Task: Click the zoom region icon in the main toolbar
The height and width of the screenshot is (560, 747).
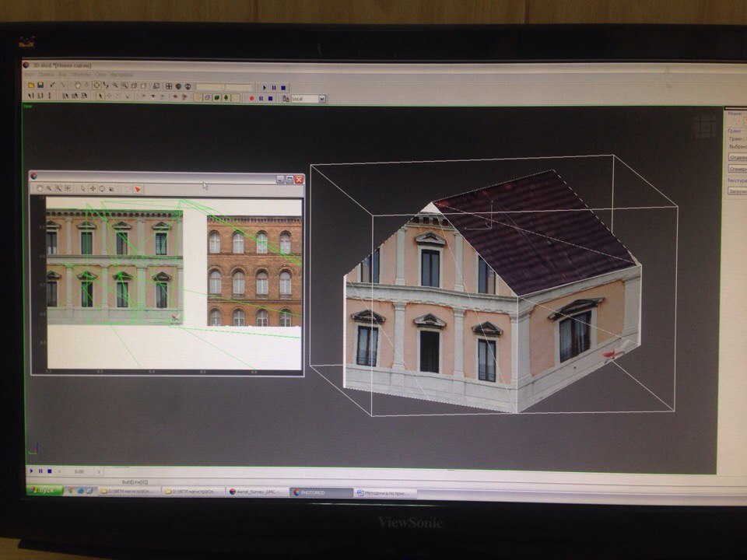Action: pos(124,86)
